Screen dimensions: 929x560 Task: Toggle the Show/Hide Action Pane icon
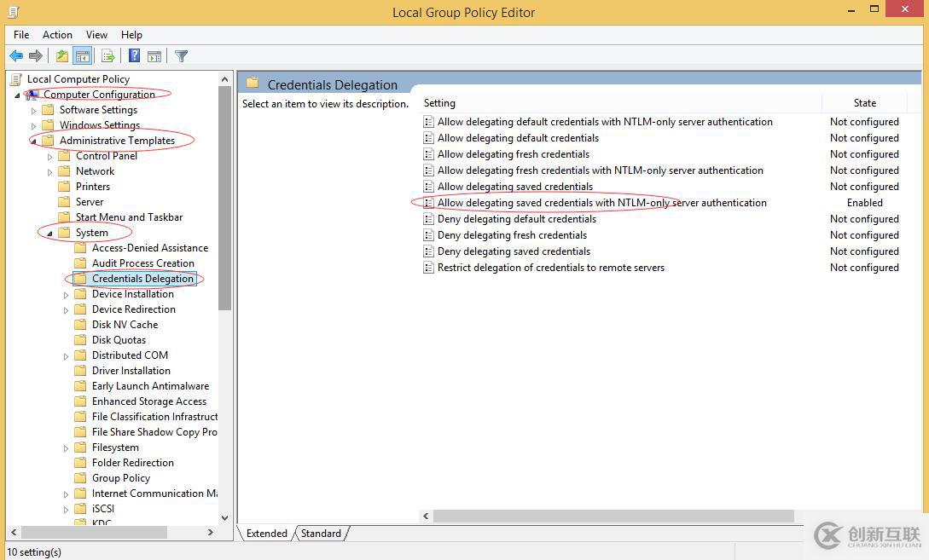coord(154,56)
